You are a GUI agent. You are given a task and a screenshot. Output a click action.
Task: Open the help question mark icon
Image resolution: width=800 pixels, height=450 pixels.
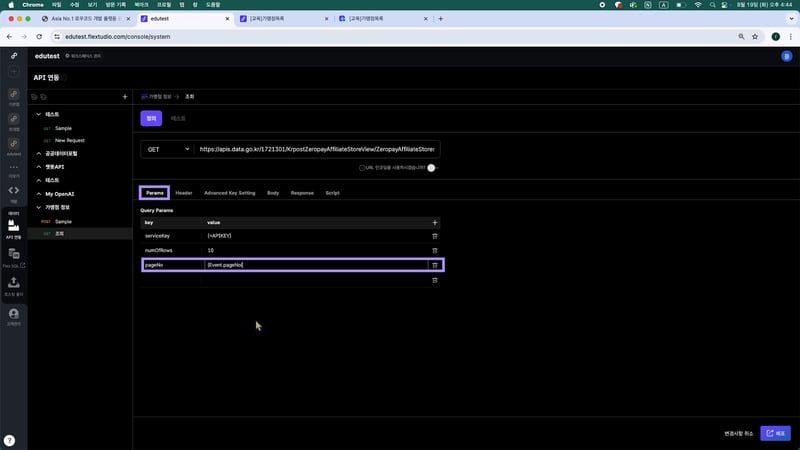click(9, 440)
